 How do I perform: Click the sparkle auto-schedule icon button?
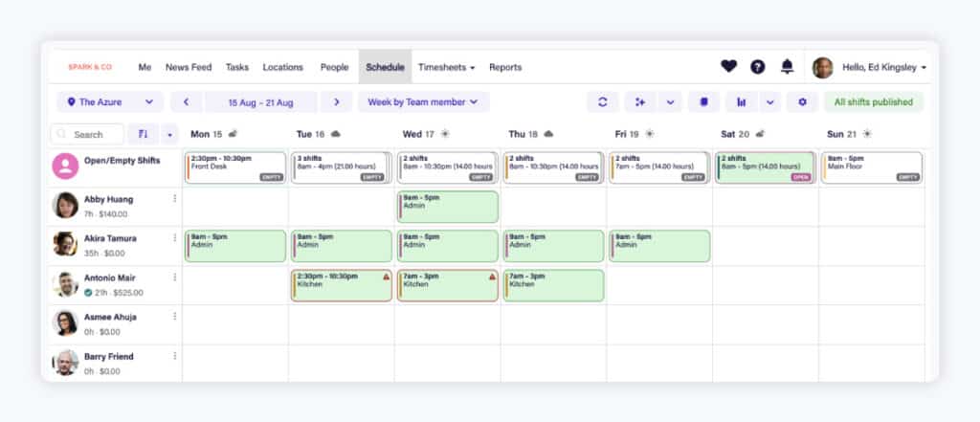[640, 101]
